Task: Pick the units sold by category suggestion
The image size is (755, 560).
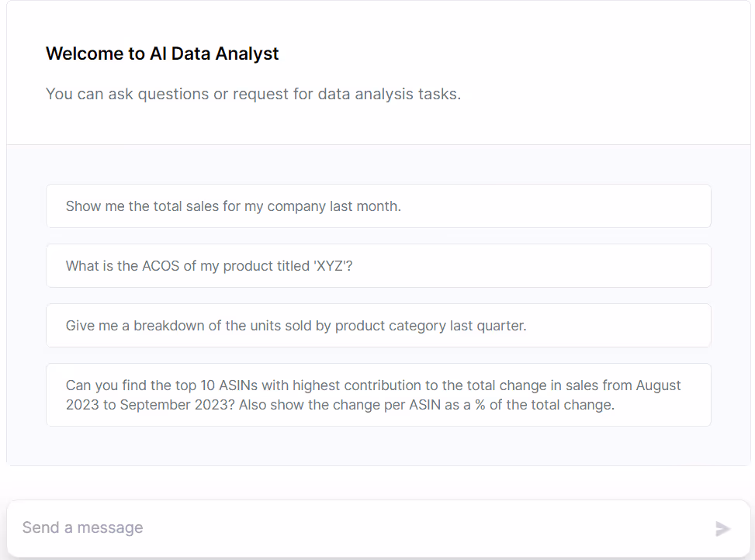Action: (x=378, y=326)
